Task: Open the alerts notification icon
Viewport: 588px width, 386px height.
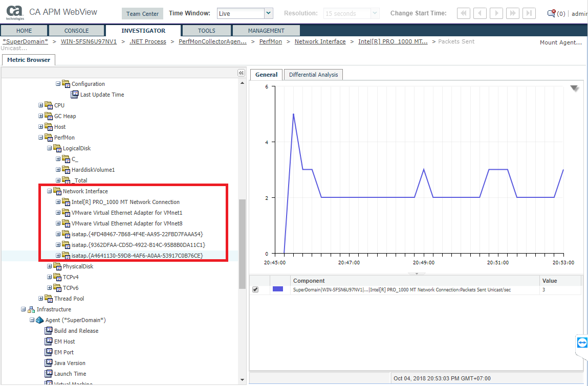Action: click(x=551, y=13)
